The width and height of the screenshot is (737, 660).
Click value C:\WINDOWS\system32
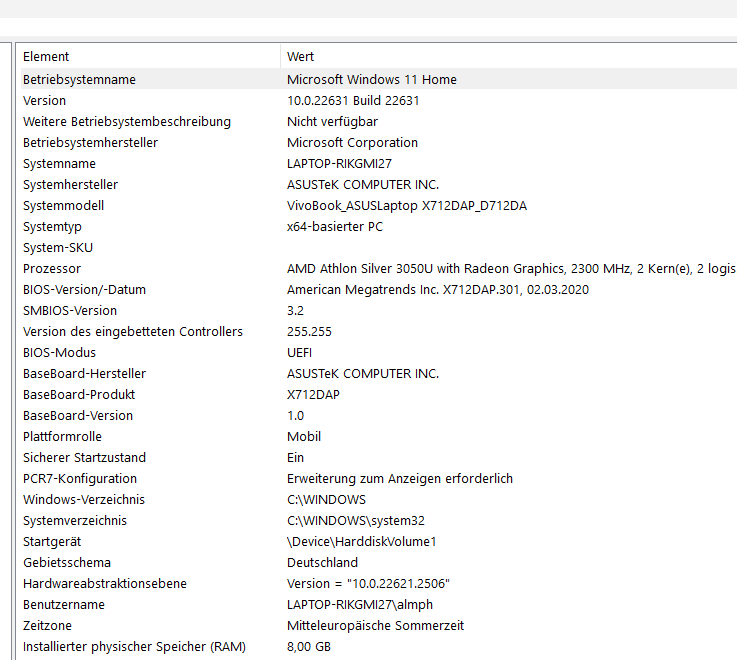356,520
